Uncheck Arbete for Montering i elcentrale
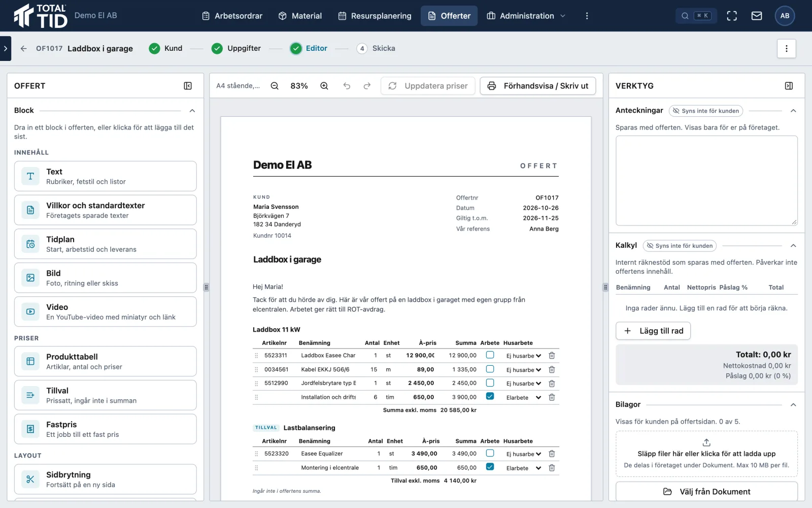The width and height of the screenshot is (812, 508). pos(490,467)
